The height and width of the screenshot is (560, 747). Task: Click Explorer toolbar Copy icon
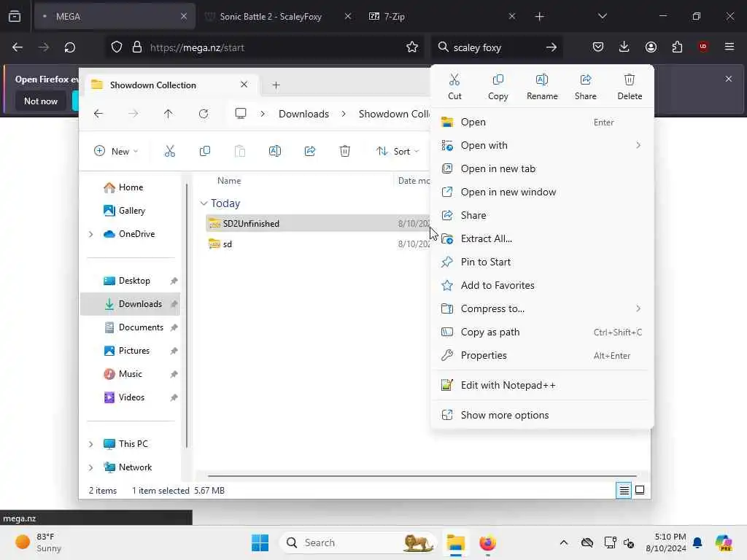point(205,152)
